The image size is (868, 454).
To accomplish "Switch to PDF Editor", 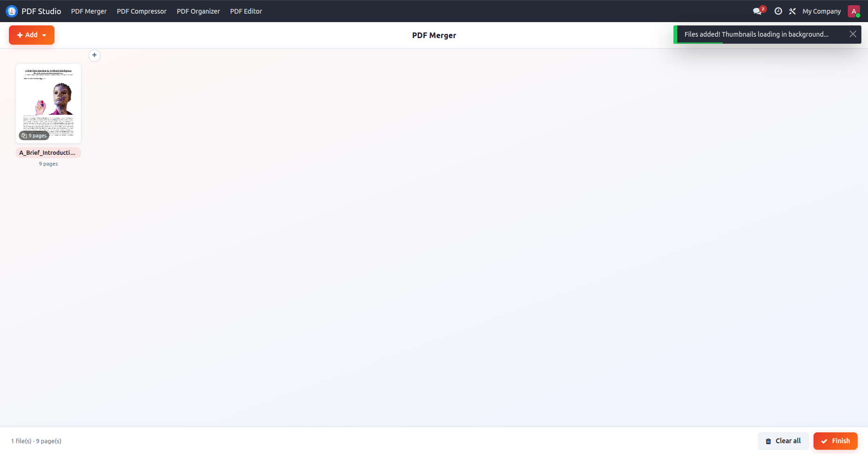I will (x=246, y=11).
